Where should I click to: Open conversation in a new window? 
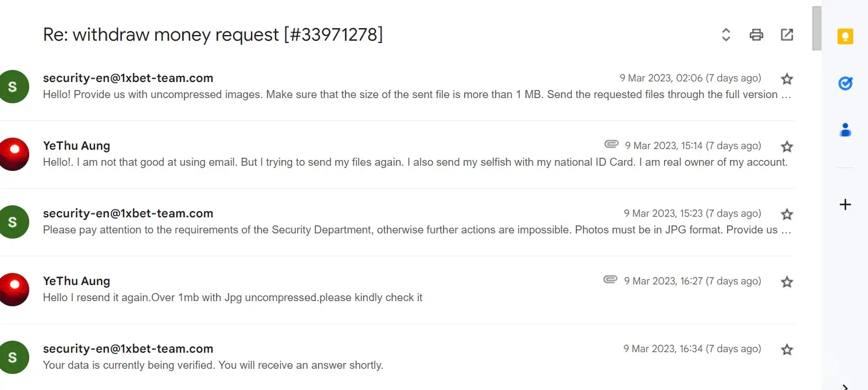click(787, 35)
